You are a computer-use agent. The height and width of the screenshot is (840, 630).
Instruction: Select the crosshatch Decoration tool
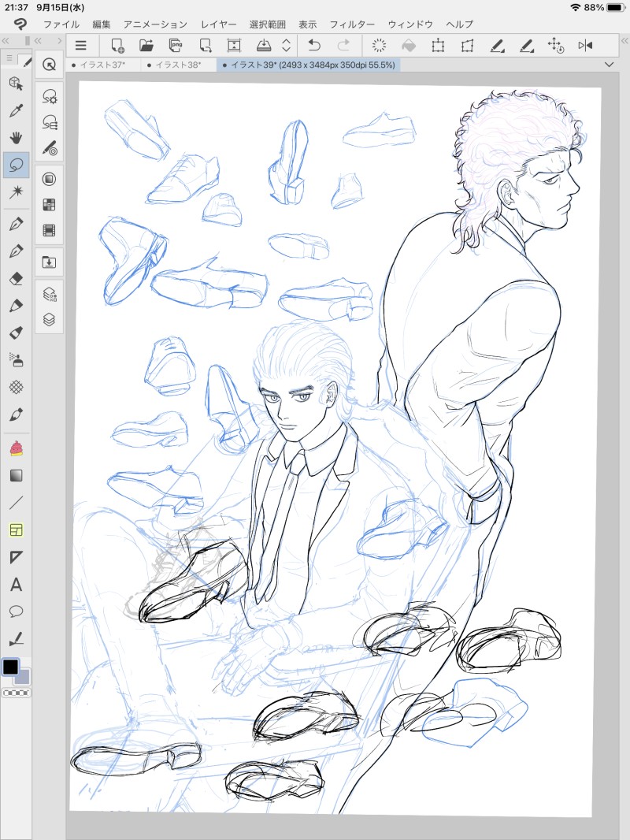tap(16, 387)
